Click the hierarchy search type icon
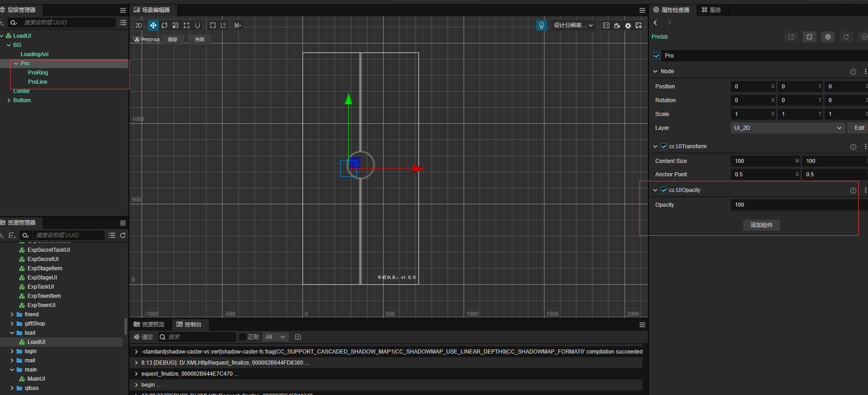Viewport: 868px width, 395px height. coord(14,23)
